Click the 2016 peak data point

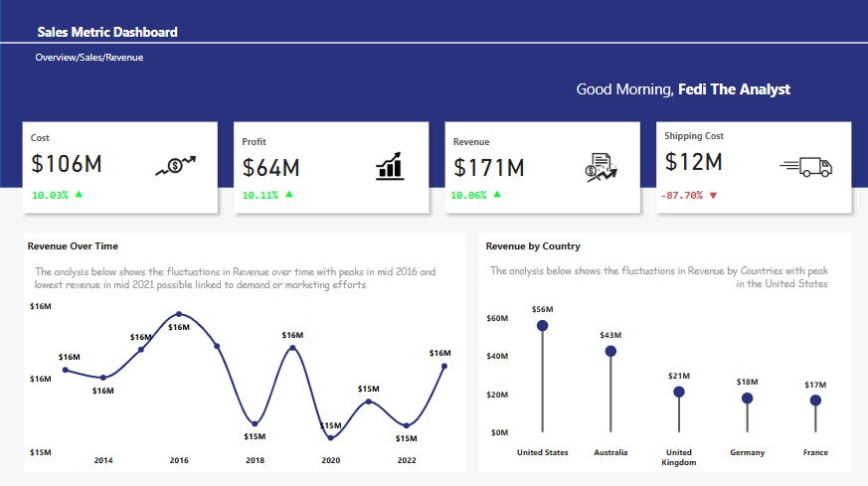tap(179, 314)
